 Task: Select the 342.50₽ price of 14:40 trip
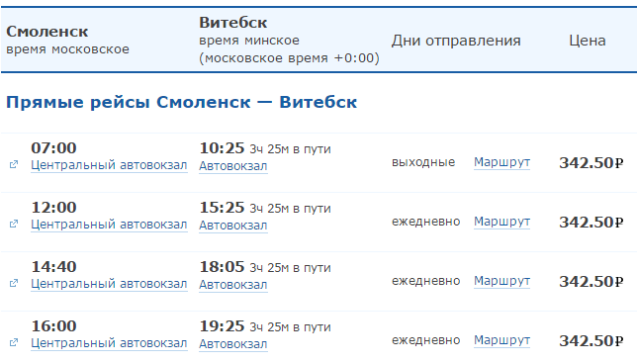click(591, 282)
